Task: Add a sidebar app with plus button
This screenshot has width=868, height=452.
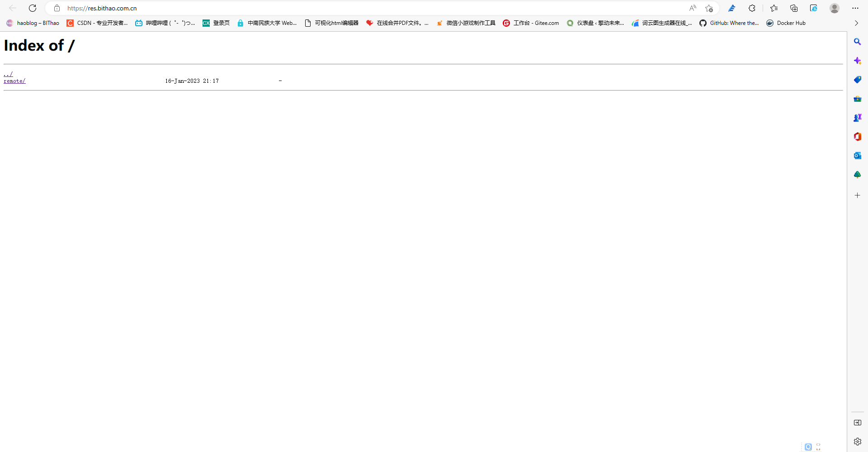Action: click(857, 195)
